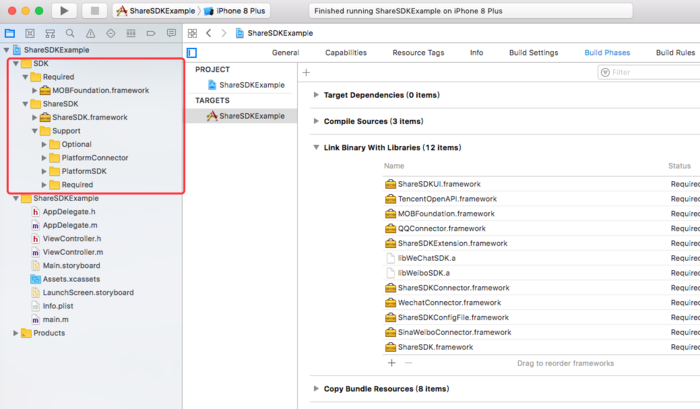Add a new build phase with plus

[x=306, y=72]
